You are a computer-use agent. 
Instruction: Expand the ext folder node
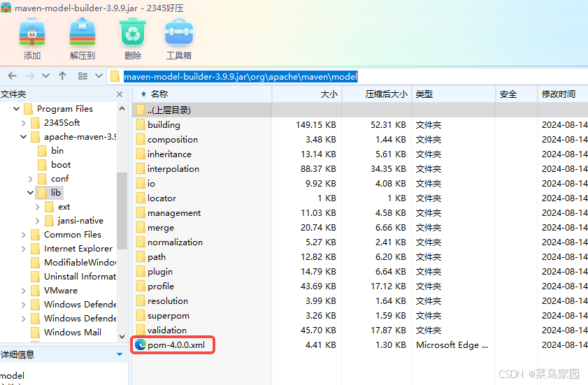38,207
